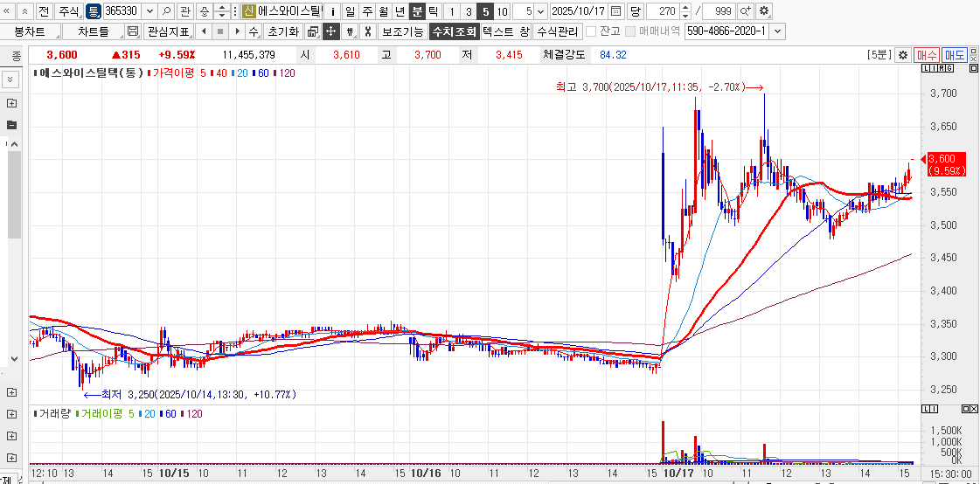980x484 pixels.
Task: Toggle the 매매내역 checkbox
Action: point(630,31)
